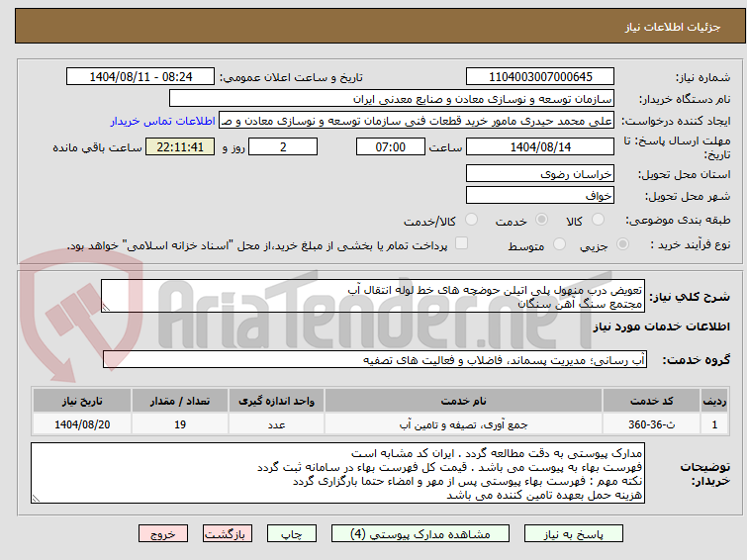Click the واحد اندازه گیری column header
The width and height of the screenshot is (747, 560).
[x=277, y=401]
